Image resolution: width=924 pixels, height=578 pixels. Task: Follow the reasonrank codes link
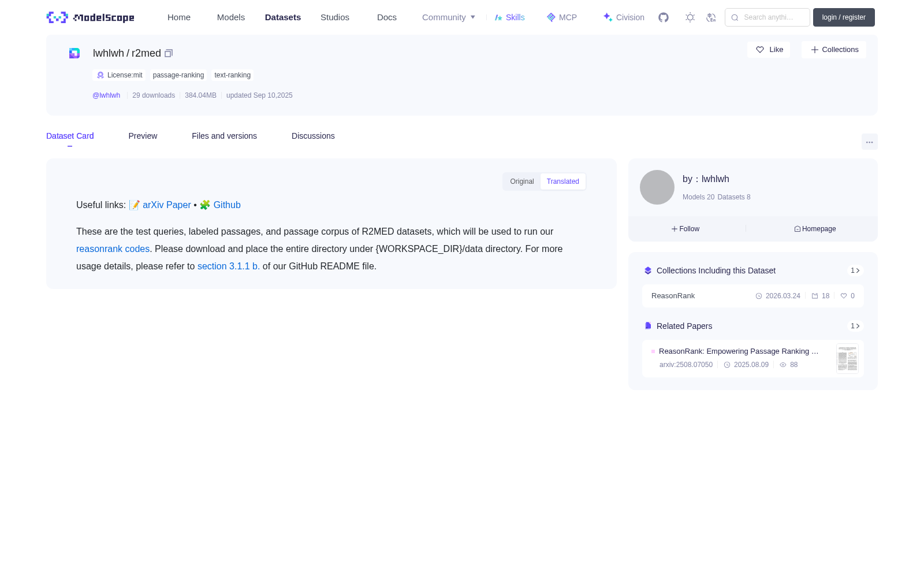tap(113, 249)
